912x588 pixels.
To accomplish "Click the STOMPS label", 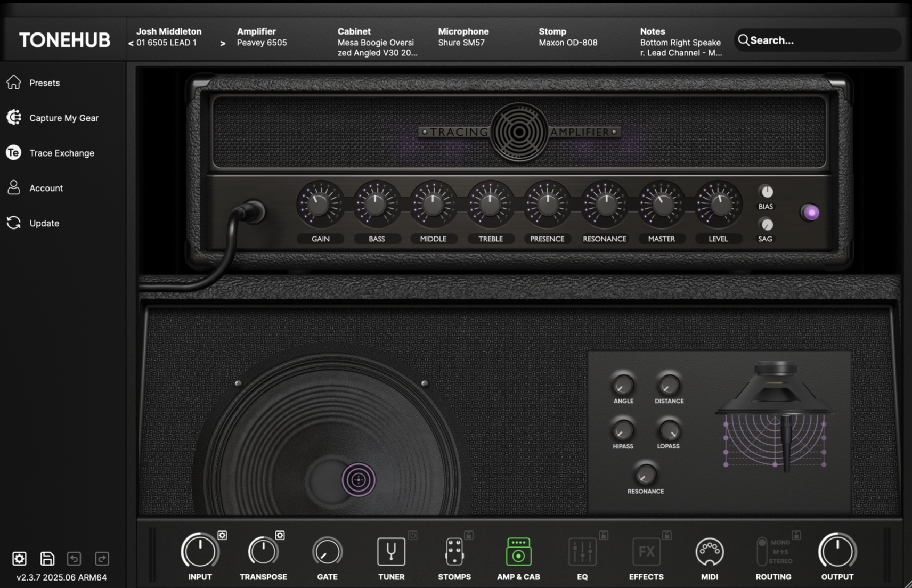I will click(454, 577).
